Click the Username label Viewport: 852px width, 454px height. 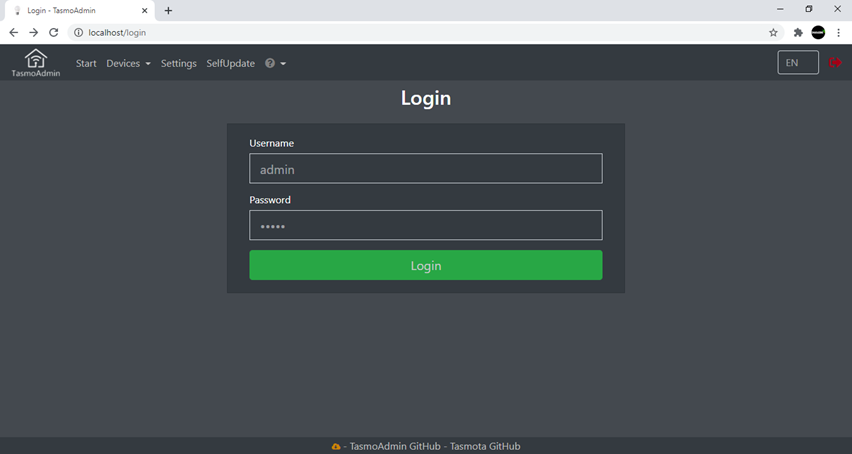coord(272,143)
